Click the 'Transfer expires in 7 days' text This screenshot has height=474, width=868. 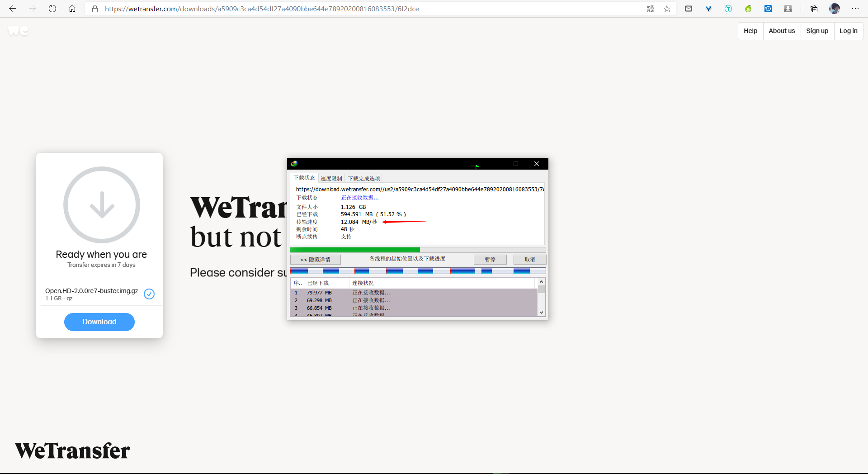[x=101, y=265]
